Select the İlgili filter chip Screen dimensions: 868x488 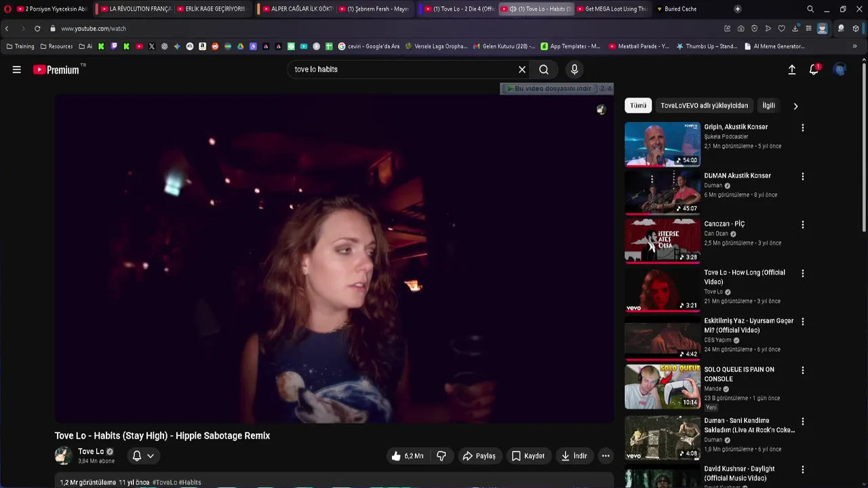tap(768, 106)
